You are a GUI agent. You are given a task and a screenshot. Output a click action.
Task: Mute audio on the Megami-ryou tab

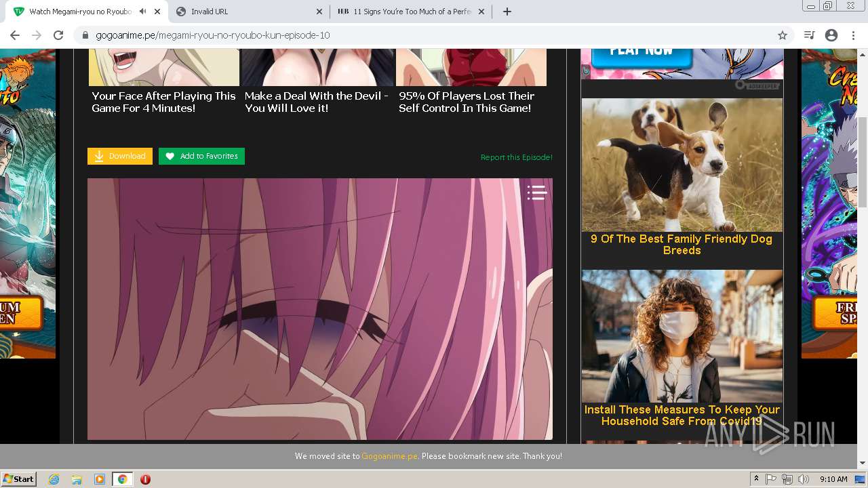pos(143,12)
